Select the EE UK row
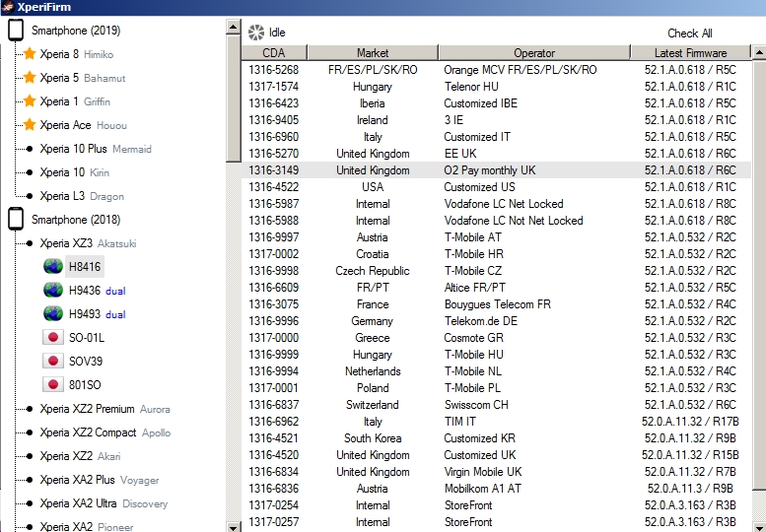Viewport: 766px width, 532px height. tap(496, 154)
